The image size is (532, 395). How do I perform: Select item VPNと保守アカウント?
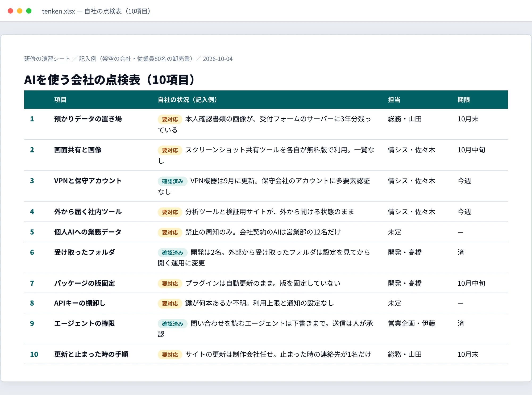coord(88,181)
